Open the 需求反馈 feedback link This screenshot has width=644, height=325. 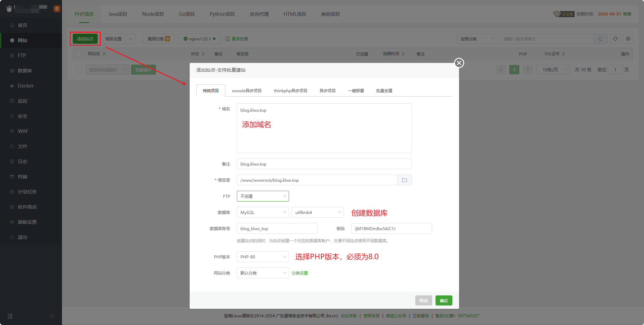point(237,39)
